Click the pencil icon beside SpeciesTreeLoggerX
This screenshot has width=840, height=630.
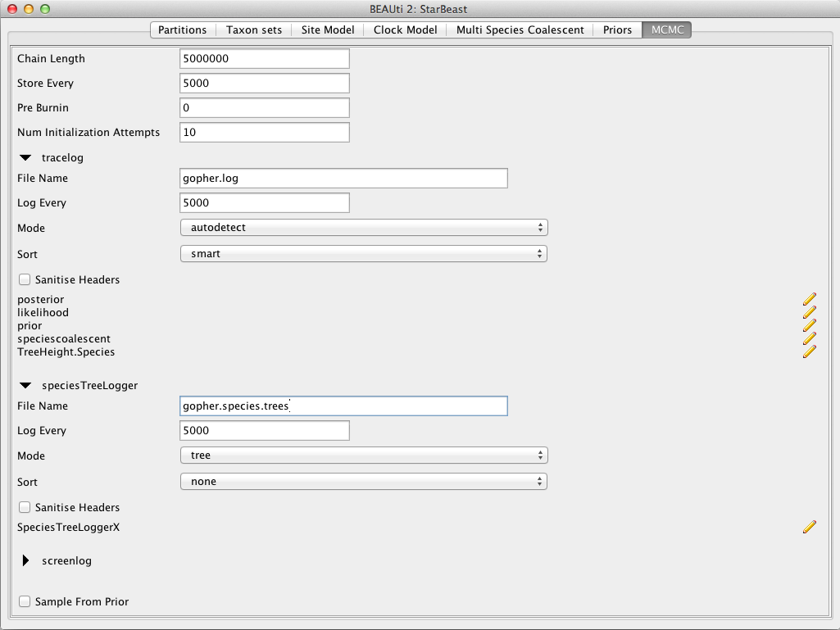click(809, 527)
